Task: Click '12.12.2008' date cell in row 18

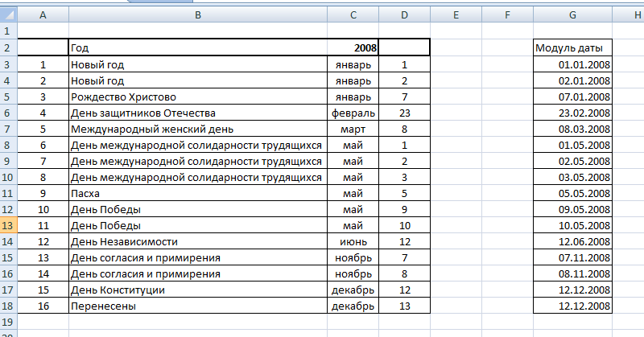Action: [x=572, y=306]
